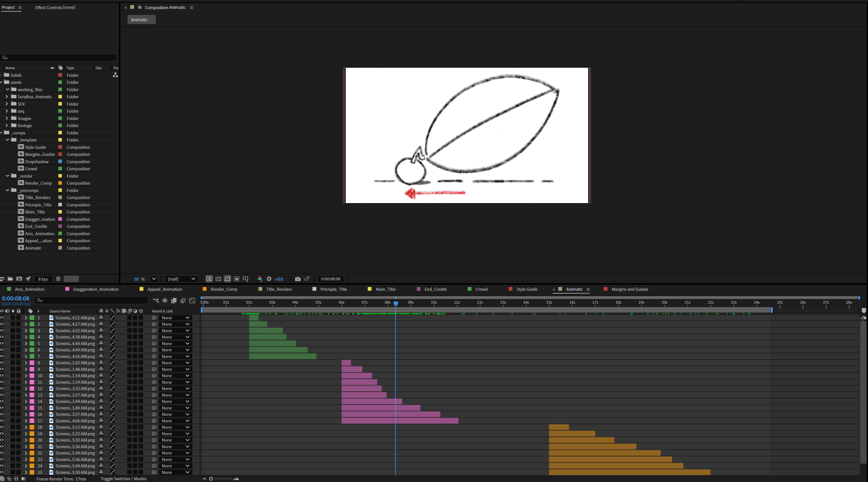
Task: Open the Graph Editor icon in timeline
Action: coord(192,300)
